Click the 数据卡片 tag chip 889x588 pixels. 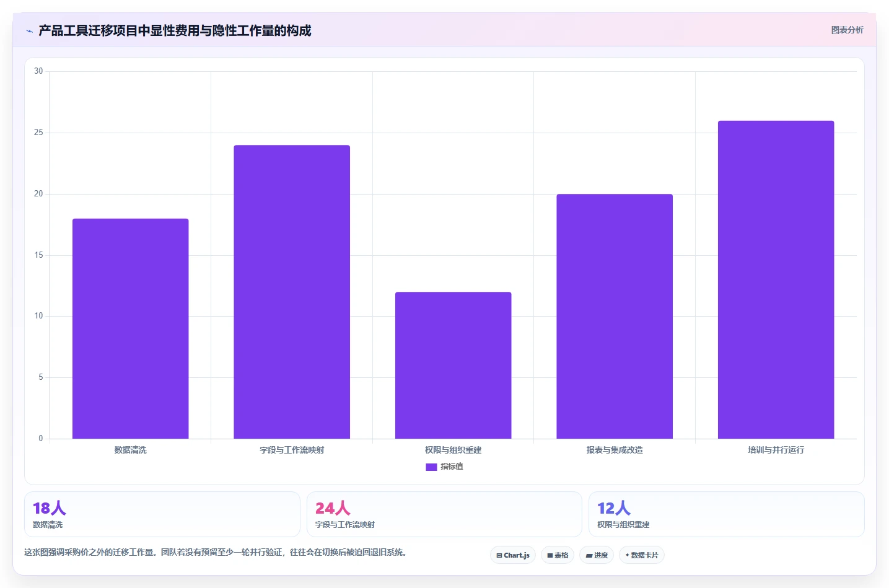click(x=642, y=555)
